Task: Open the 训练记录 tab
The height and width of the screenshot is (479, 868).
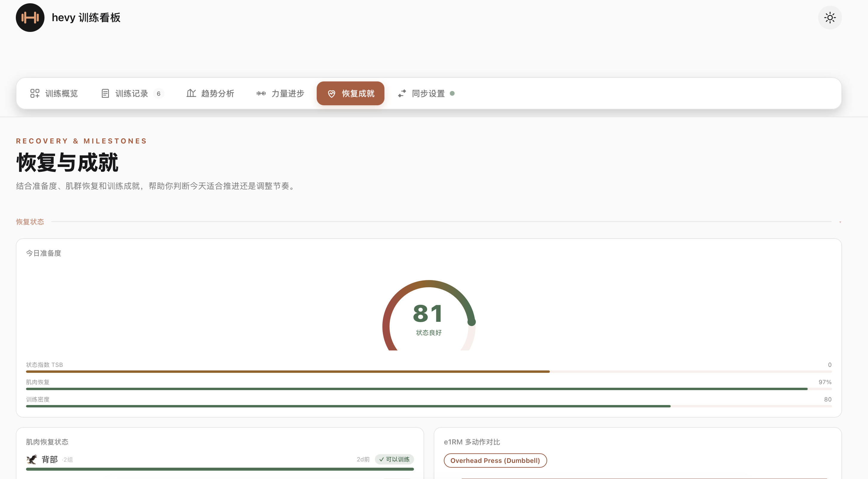Action: 132,94
